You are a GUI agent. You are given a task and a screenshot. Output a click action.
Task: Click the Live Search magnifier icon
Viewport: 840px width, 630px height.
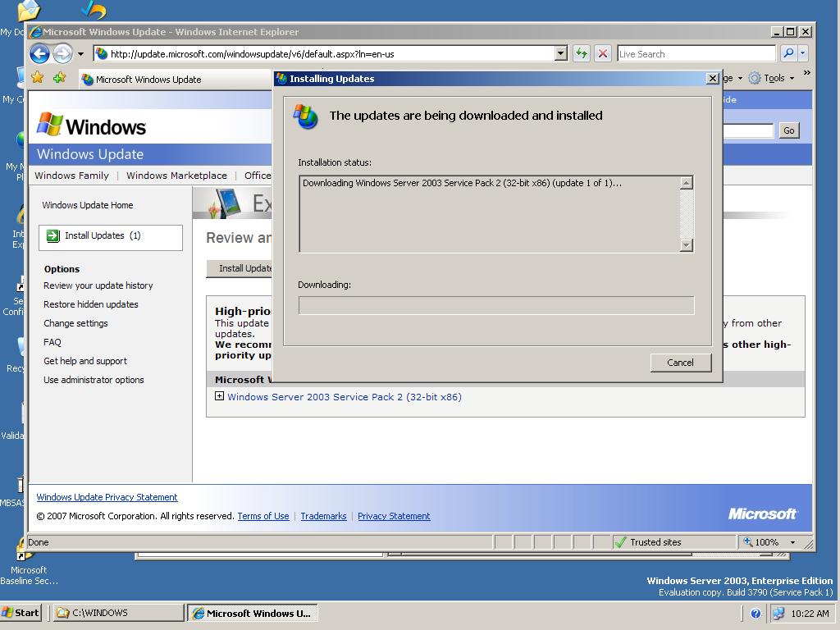coord(788,53)
